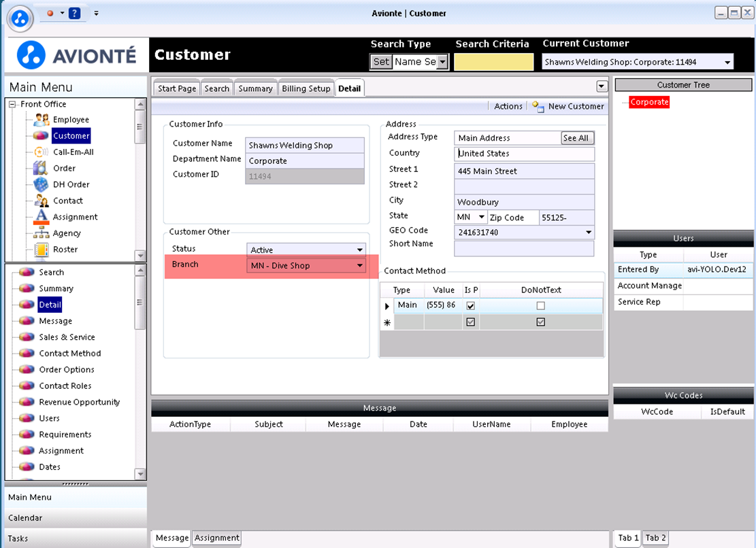Switch to the Summary tab
The width and height of the screenshot is (756, 548).
256,88
